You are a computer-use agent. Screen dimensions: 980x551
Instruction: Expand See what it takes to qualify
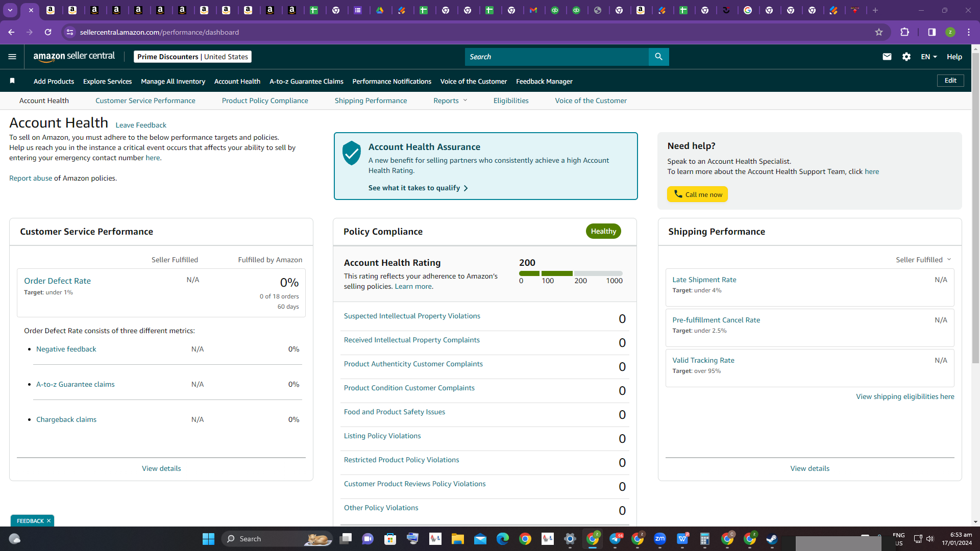pyautogui.click(x=418, y=188)
